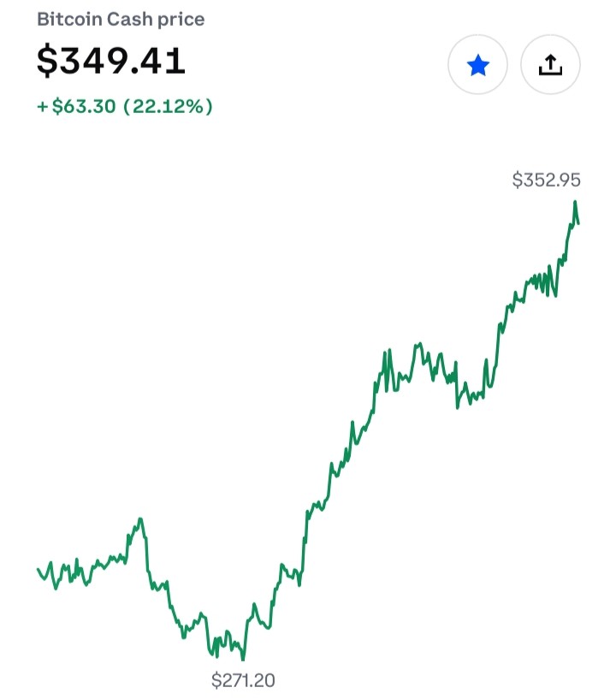
Task: Tap the word Bitcoin in the heading
Action: (69, 19)
